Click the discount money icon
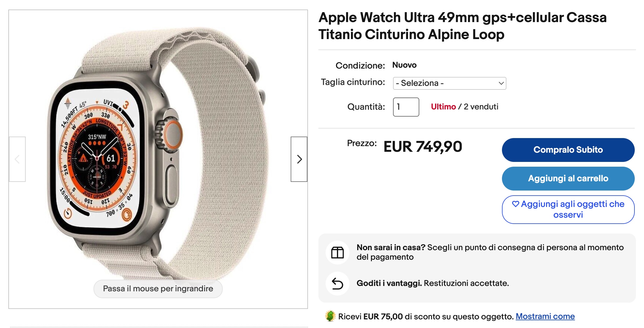 coord(330,316)
